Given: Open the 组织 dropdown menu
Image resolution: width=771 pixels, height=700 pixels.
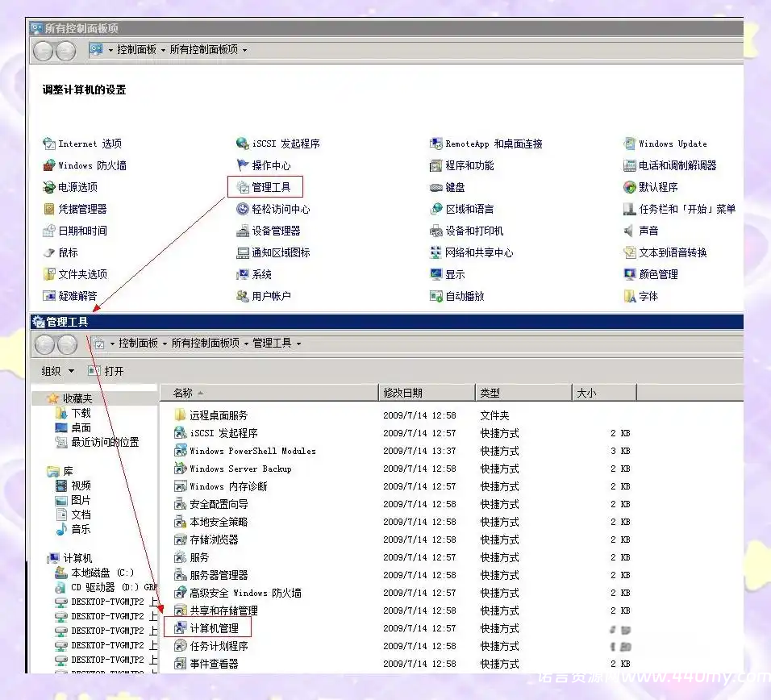Looking at the screenshot, I should point(57,371).
